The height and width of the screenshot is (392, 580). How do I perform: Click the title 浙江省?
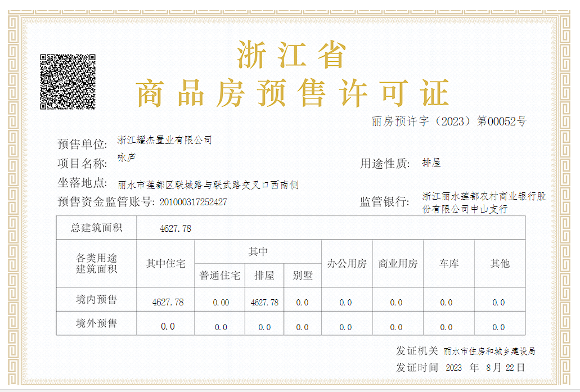(x=291, y=55)
